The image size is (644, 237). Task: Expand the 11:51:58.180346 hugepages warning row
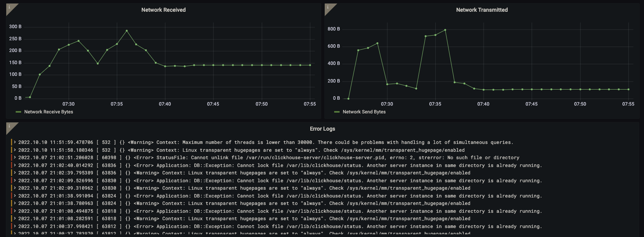pyautogui.click(x=15, y=150)
